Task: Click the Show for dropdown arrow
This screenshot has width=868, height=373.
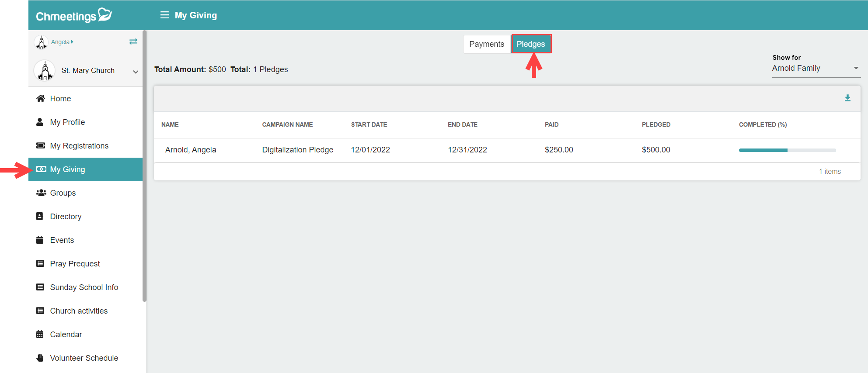Action: pyautogui.click(x=856, y=68)
